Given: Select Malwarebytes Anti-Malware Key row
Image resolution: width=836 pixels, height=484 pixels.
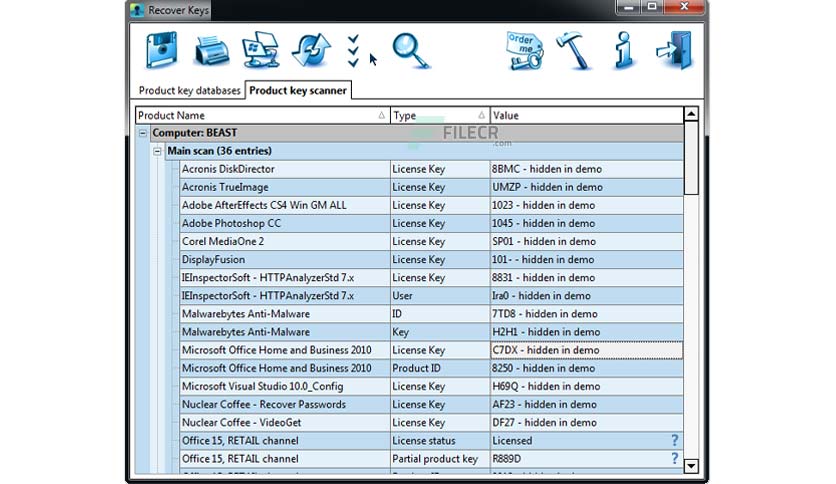Looking at the screenshot, I should 431,332.
